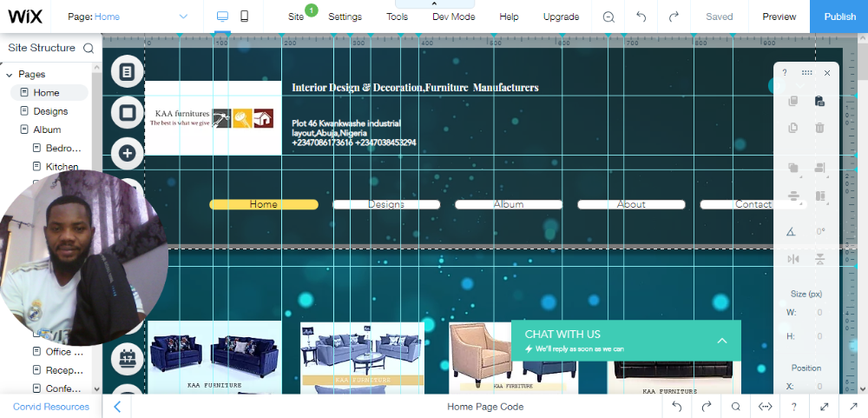
Task: Click the code format brackets icon
Action: (x=765, y=407)
